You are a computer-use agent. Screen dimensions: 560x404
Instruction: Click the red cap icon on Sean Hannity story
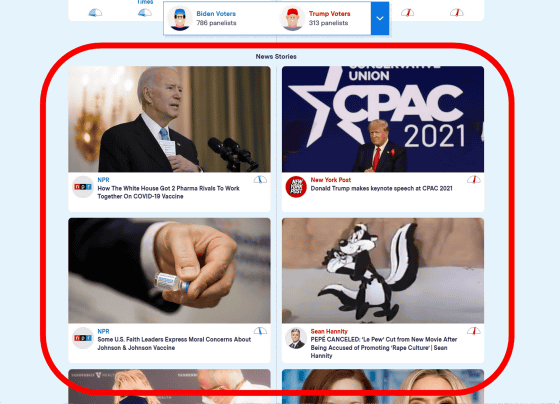point(474,331)
